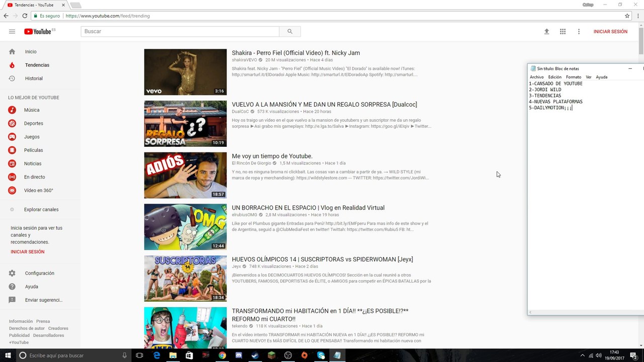Viewport: 644px width, 362px height.
Task: Open Google Chrome from the taskbar
Action: (222, 355)
